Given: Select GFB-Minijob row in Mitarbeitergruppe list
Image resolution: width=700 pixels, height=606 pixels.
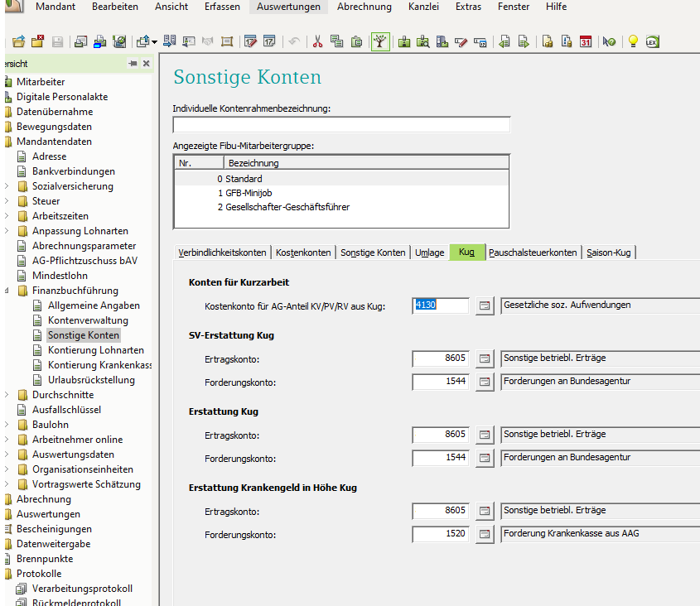Looking at the screenshot, I should (249, 193).
